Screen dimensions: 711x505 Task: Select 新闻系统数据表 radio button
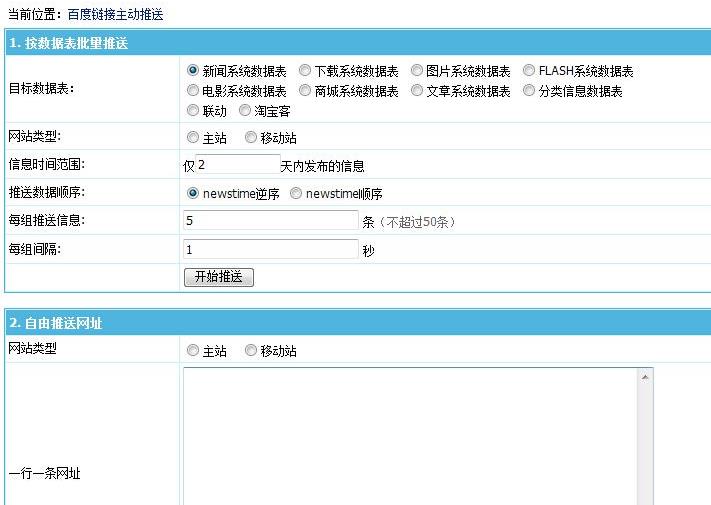193,71
